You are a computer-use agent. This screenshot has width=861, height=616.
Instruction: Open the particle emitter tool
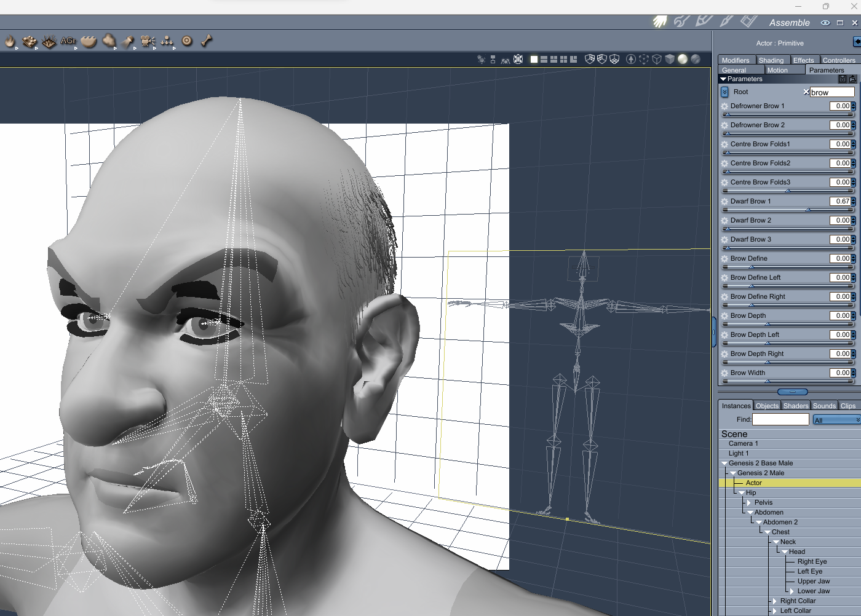(167, 41)
